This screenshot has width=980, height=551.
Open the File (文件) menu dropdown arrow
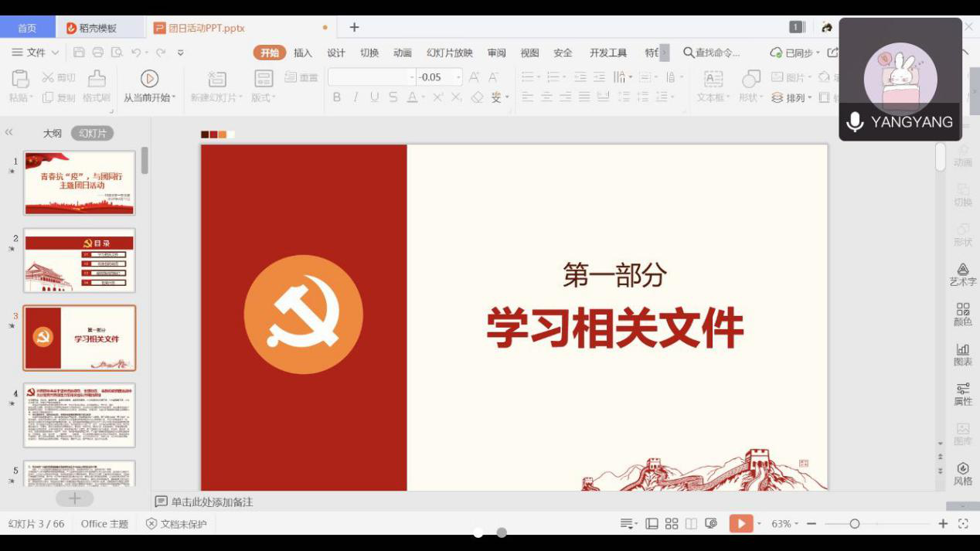click(56, 53)
